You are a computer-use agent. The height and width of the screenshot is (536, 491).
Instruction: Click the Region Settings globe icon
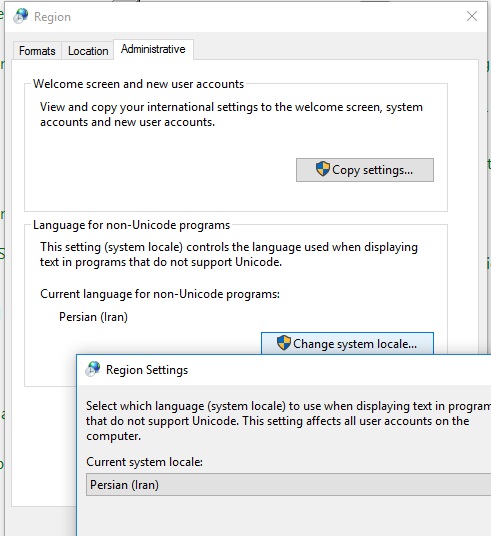(93, 369)
